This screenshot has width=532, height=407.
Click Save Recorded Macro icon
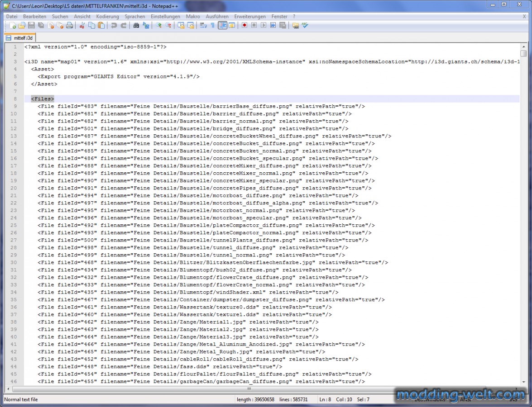[x=282, y=25]
